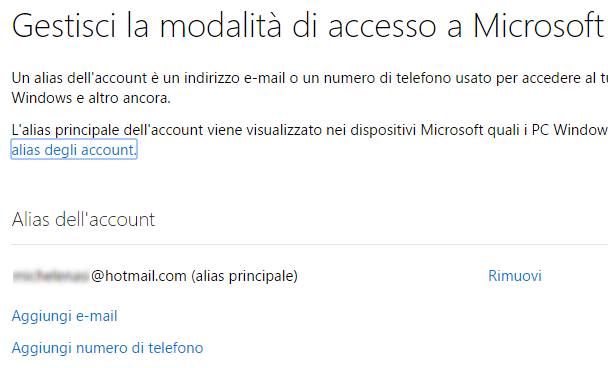Image resolution: width=608 pixels, height=368 pixels.
Task: Click the '(alias principale)' label
Action: (244, 276)
